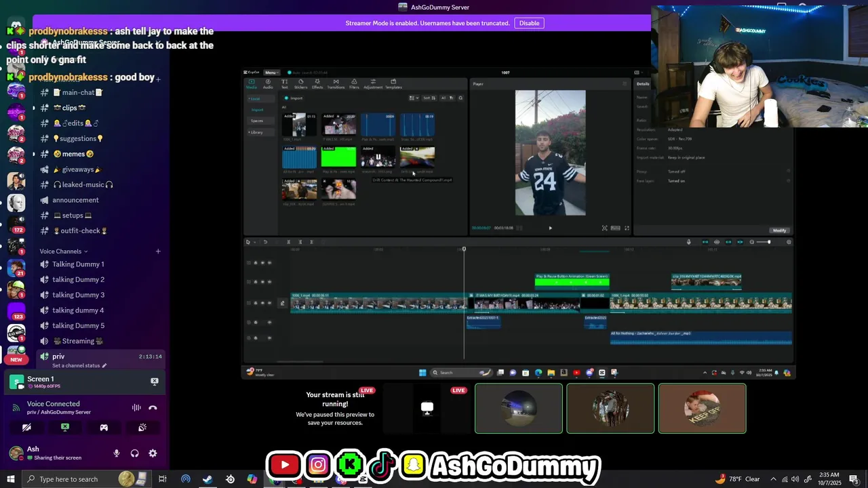This screenshot has width=868, height=488.
Task: Click the Modify button in Details panel
Action: [x=779, y=230]
